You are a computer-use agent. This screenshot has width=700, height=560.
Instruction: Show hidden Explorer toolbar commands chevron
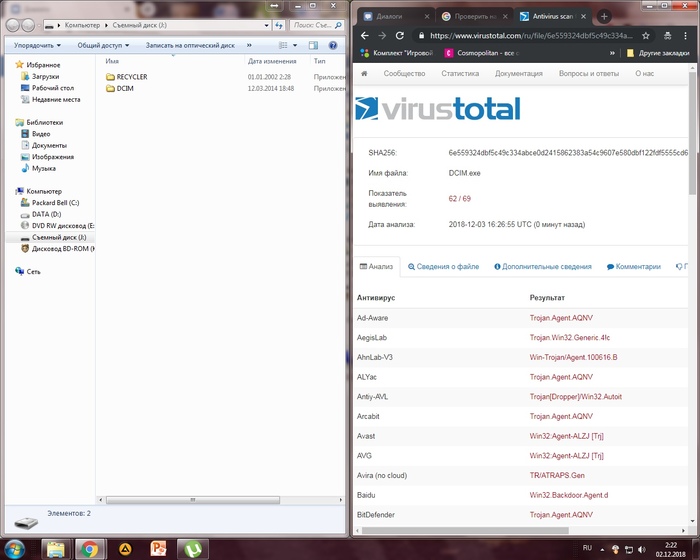(x=249, y=45)
